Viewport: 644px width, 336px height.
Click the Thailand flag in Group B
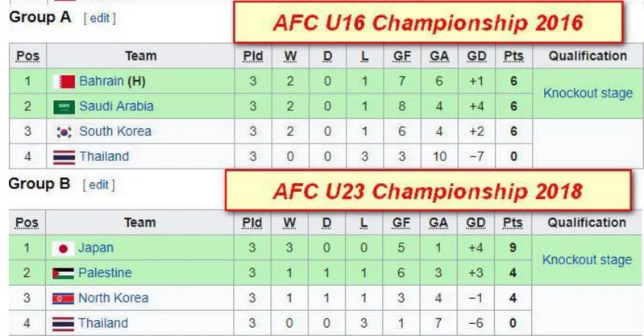(64, 323)
